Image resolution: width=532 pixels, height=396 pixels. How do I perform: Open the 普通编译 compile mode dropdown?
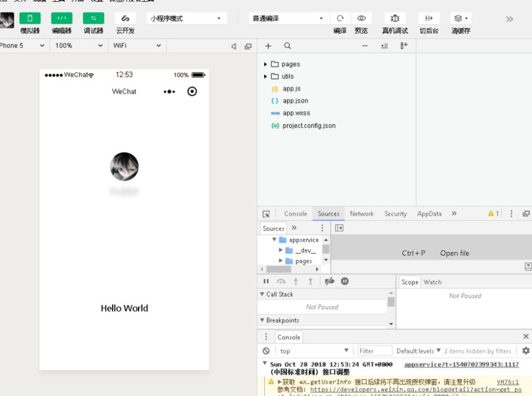click(x=288, y=19)
